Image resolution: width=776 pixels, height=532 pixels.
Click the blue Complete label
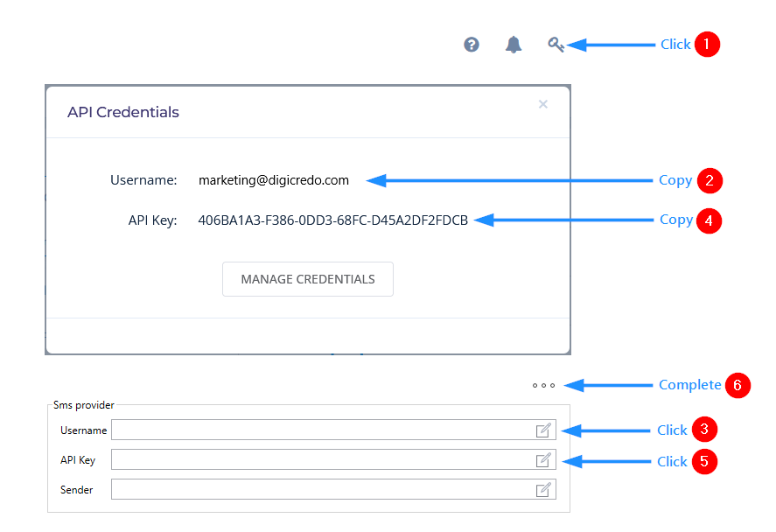pos(689,385)
